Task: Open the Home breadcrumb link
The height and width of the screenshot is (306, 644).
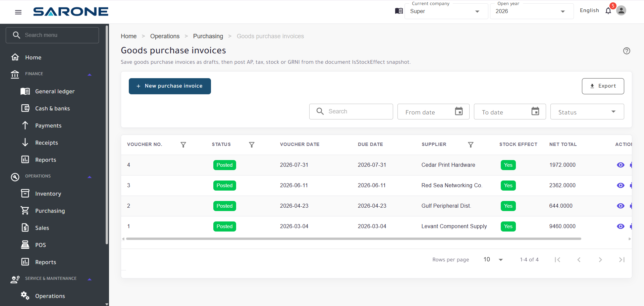Action: pyautogui.click(x=128, y=36)
